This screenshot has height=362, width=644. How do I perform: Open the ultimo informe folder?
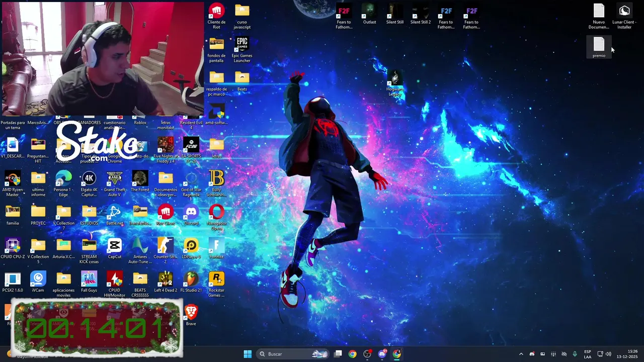[x=38, y=184]
